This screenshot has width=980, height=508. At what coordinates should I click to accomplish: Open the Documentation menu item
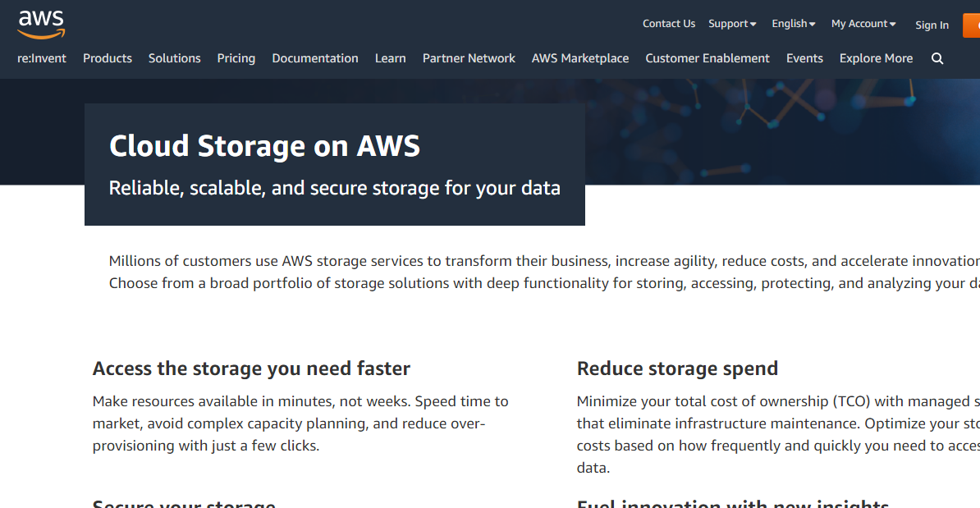[x=315, y=58]
